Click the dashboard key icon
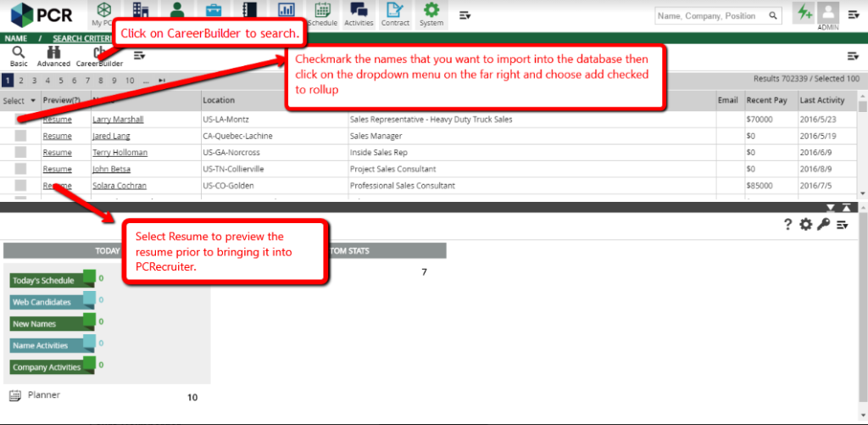This screenshot has height=425, width=868. (x=824, y=225)
